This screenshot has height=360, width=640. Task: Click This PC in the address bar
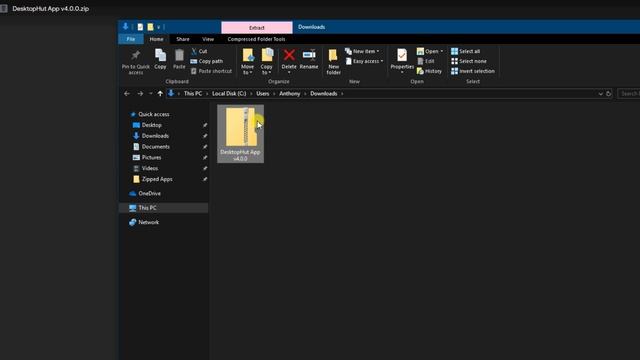193,93
